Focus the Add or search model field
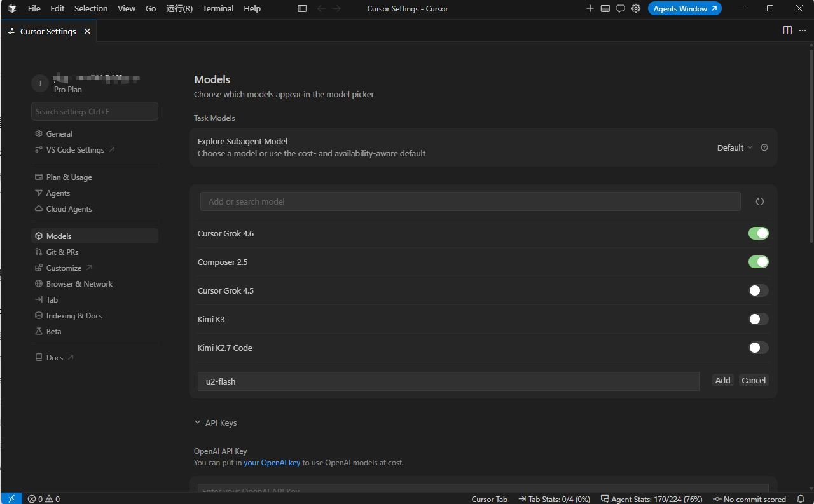814x504 pixels. [471, 201]
